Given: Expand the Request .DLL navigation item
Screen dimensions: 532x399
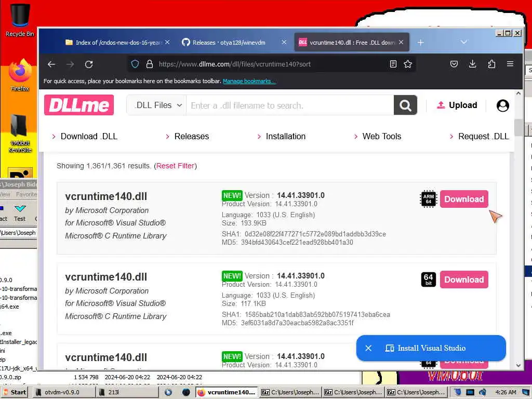Looking at the screenshot, I should click(479, 137).
